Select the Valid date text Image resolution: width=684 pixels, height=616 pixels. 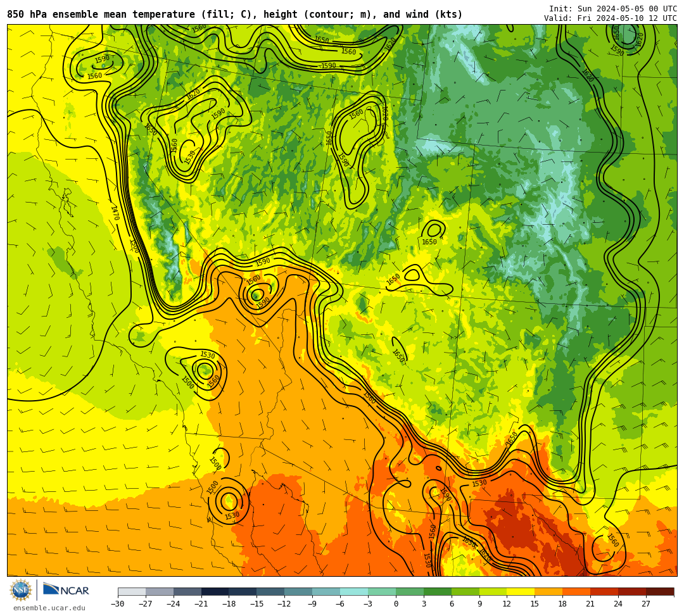click(x=611, y=18)
